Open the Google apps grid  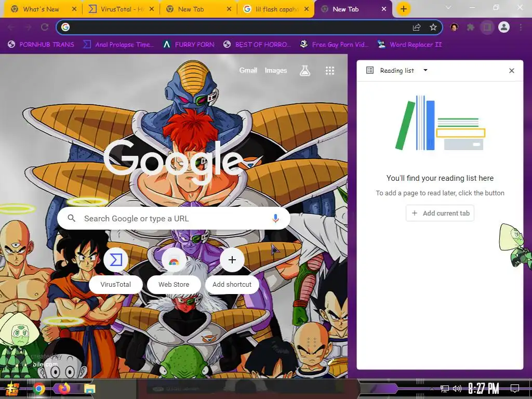coord(330,71)
